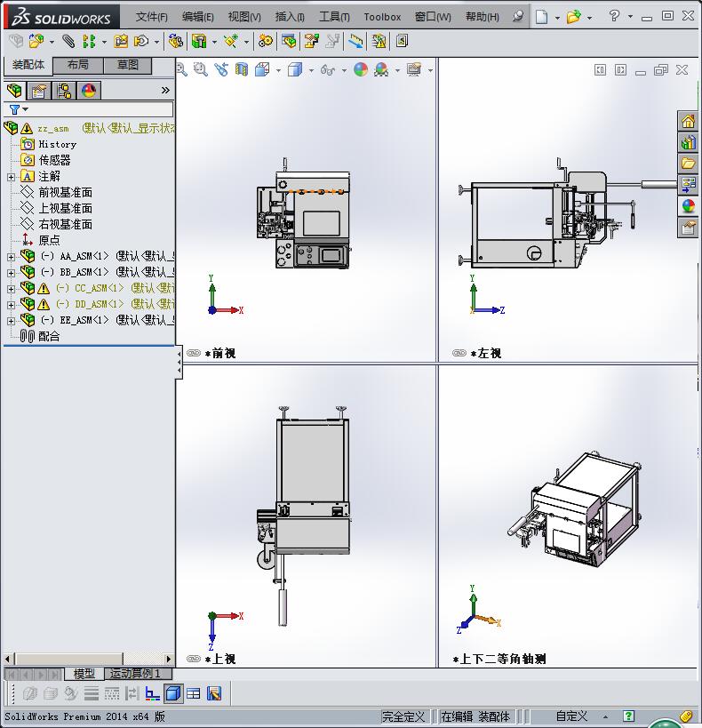
Task: Toggle the axes icon in bottom toolbar
Action: click(x=152, y=693)
